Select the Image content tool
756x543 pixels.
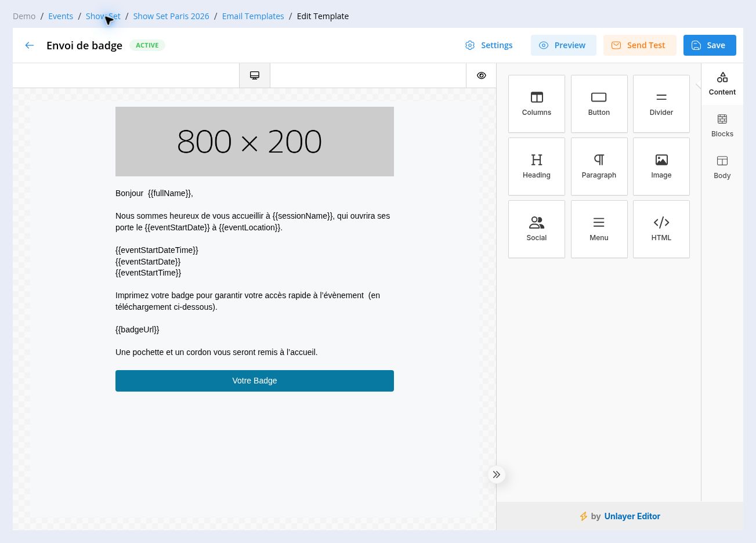coord(661,166)
